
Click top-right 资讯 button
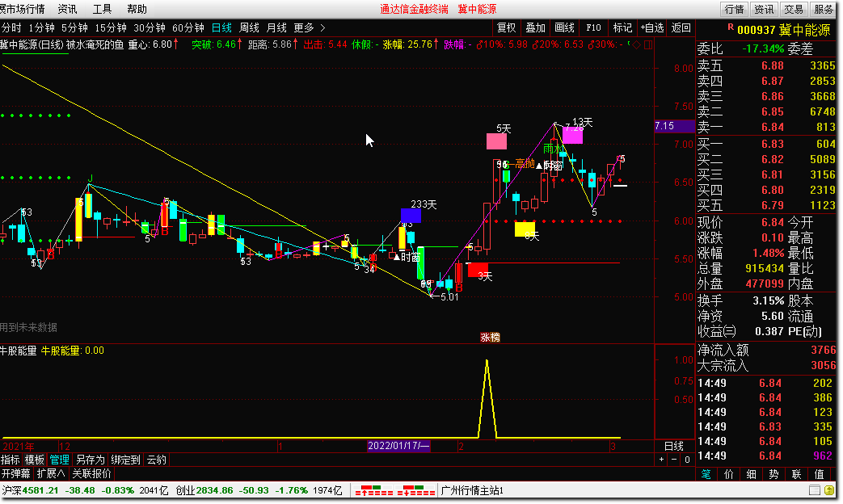pos(764,9)
